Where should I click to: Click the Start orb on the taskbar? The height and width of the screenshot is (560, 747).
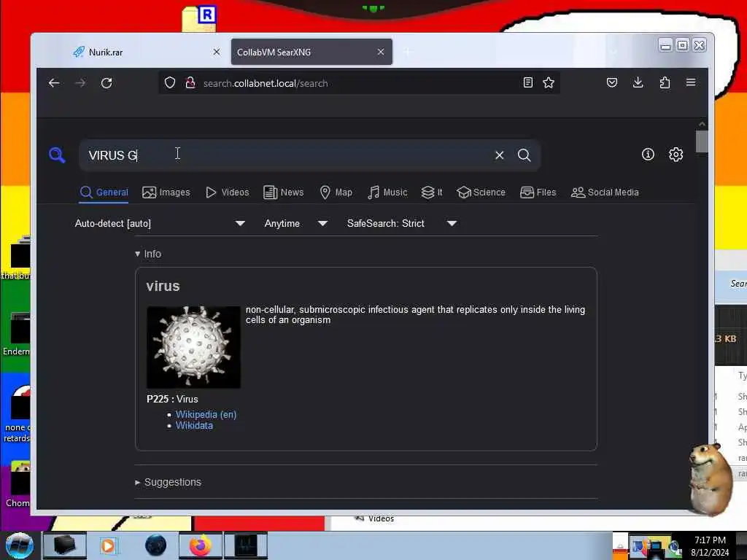coord(20,545)
